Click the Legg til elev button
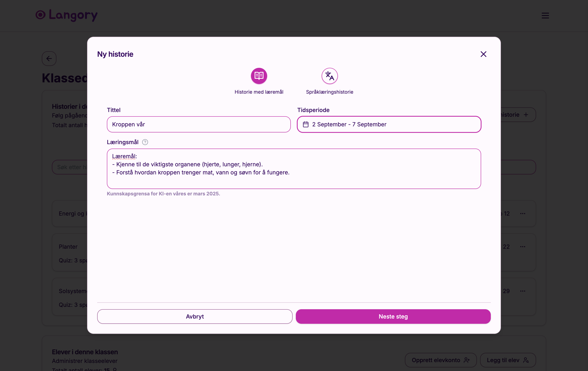588x371 pixels. pyautogui.click(x=508, y=360)
